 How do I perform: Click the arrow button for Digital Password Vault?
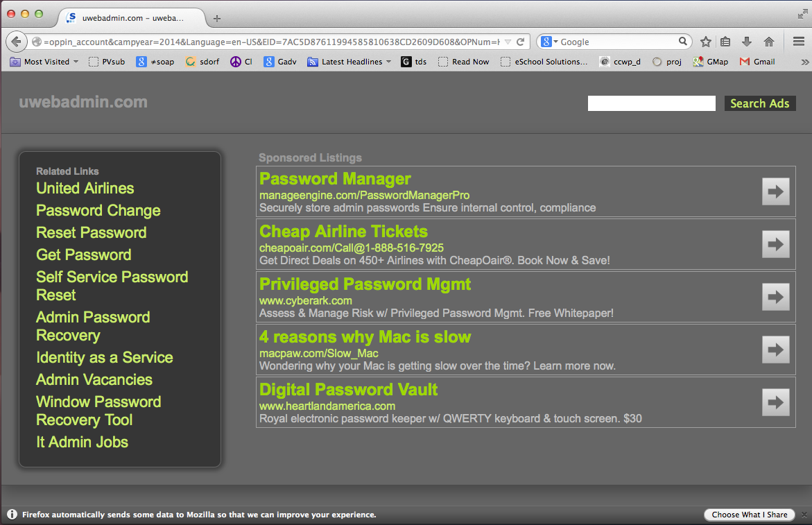775,402
